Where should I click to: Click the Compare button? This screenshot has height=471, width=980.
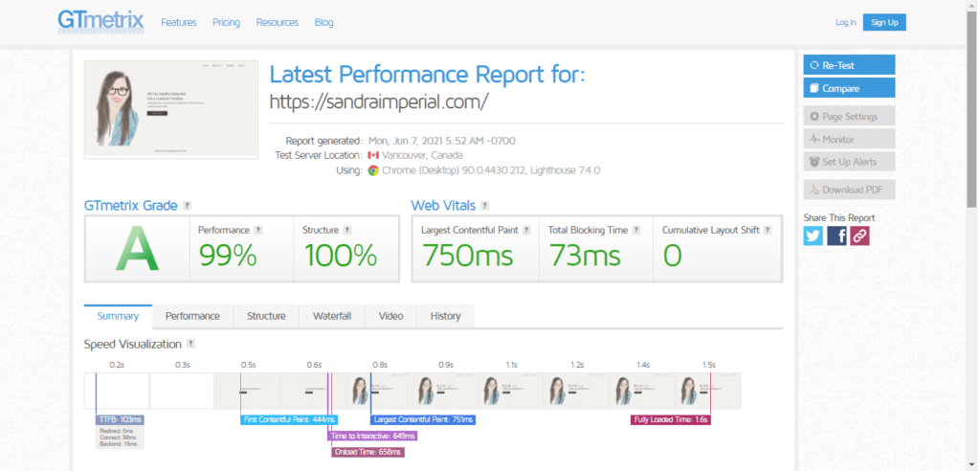coord(849,88)
